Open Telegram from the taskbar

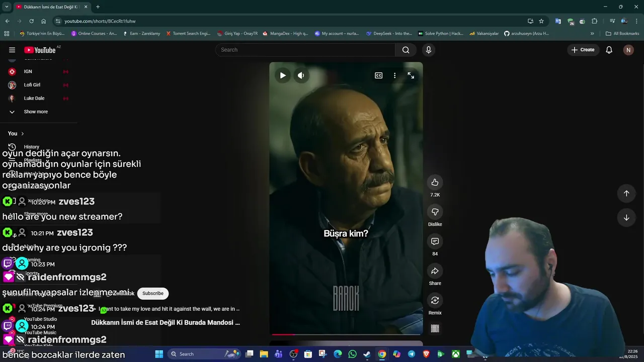pos(411,354)
